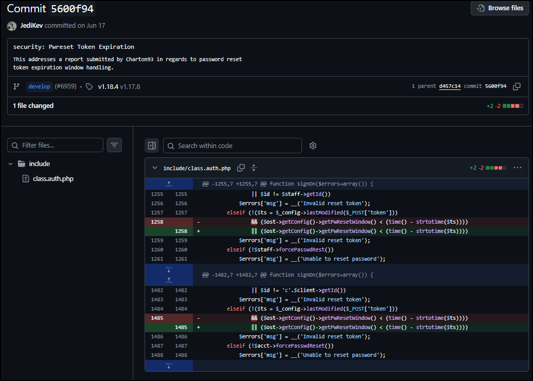Collapse the include/class.auth.php diff

[x=155, y=168]
